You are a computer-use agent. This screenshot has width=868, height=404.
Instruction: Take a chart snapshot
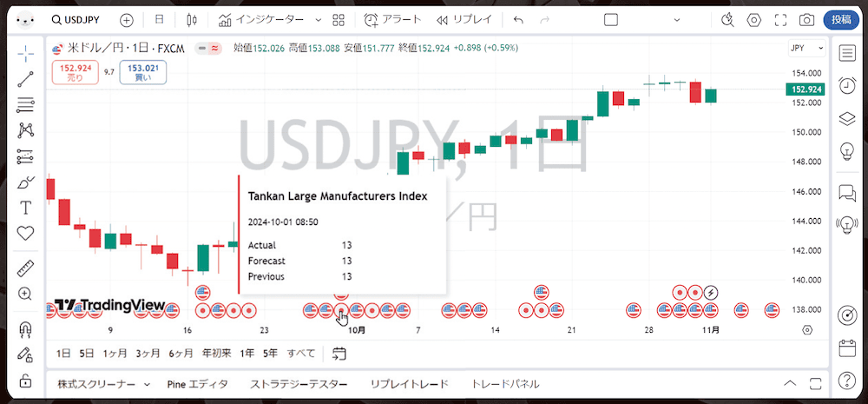tap(806, 21)
